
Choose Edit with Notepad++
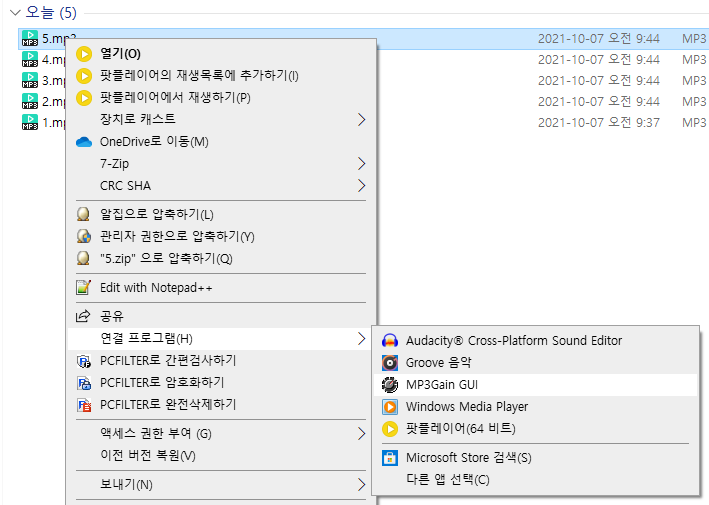point(222,288)
